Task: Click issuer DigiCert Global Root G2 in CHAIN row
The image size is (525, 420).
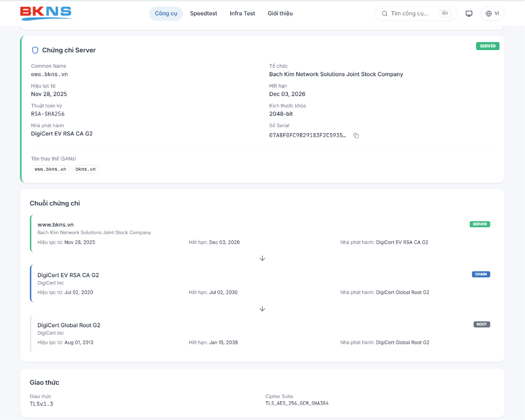Action: coord(403,293)
